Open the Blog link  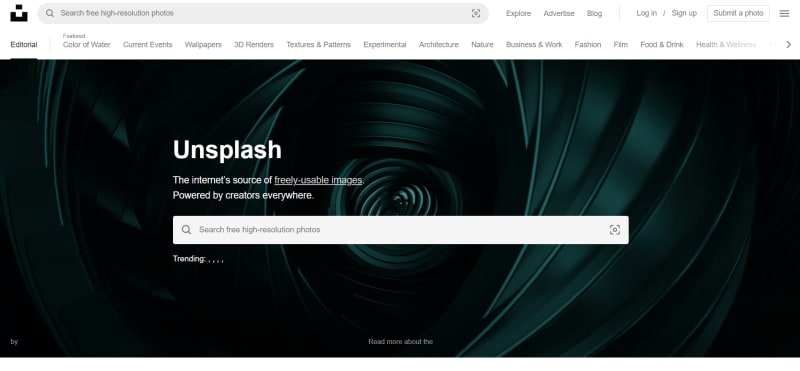[594, 13]
